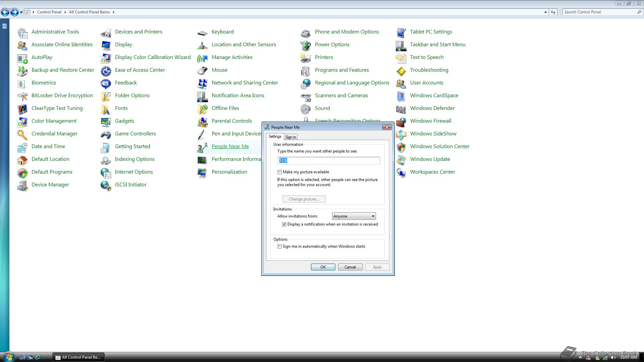This screenshot has height=362, width=644.
Task: Click the Game Controllers icon
Action: 106,134
